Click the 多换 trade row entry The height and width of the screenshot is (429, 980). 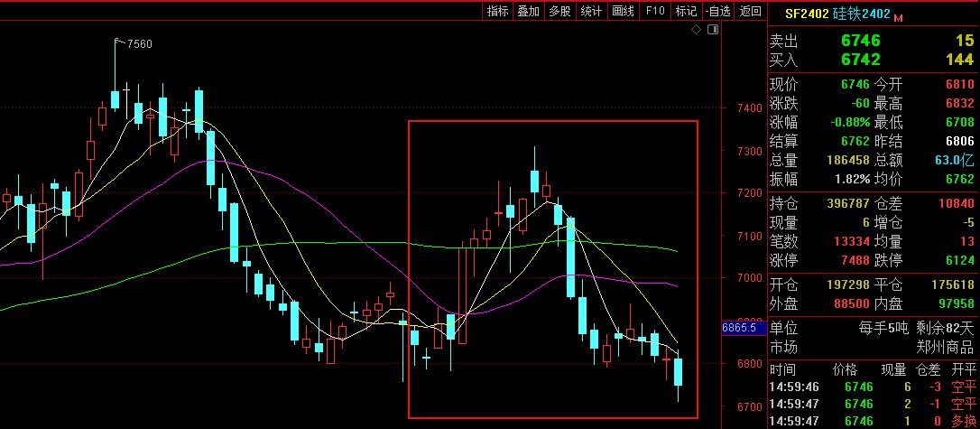[963, 421]
